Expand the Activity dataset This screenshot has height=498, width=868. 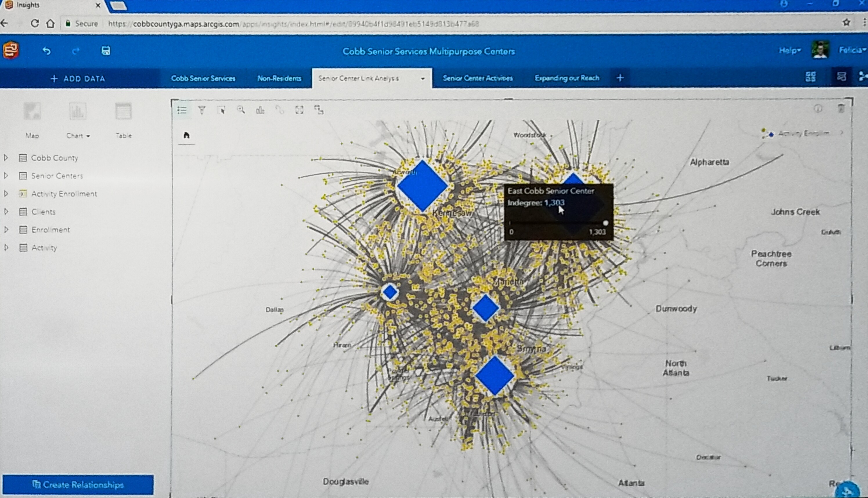[6, 248]
